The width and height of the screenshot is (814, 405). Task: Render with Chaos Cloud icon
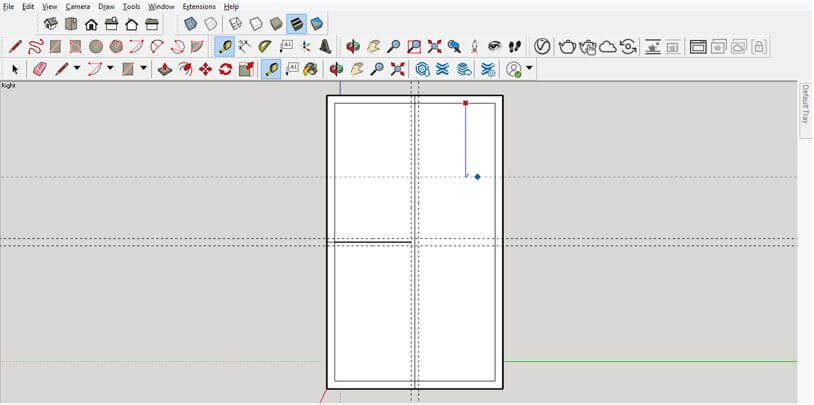pos(608,47)
